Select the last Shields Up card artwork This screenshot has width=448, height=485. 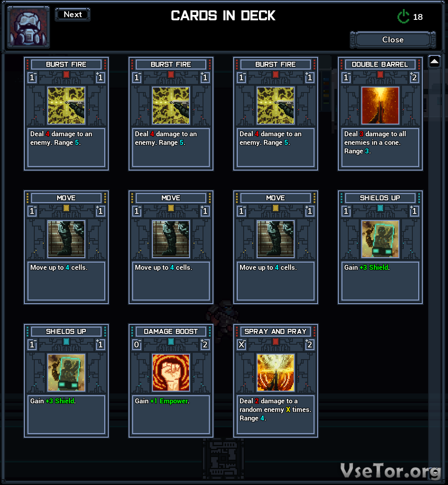coord(66,372)
